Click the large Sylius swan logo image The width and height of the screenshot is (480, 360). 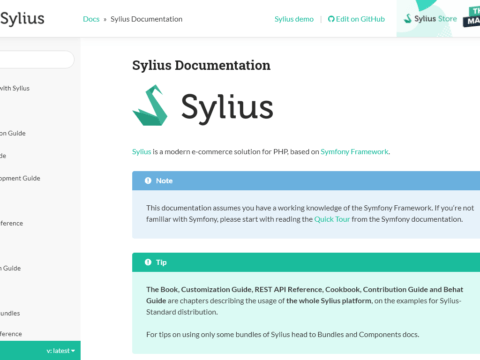203,105
